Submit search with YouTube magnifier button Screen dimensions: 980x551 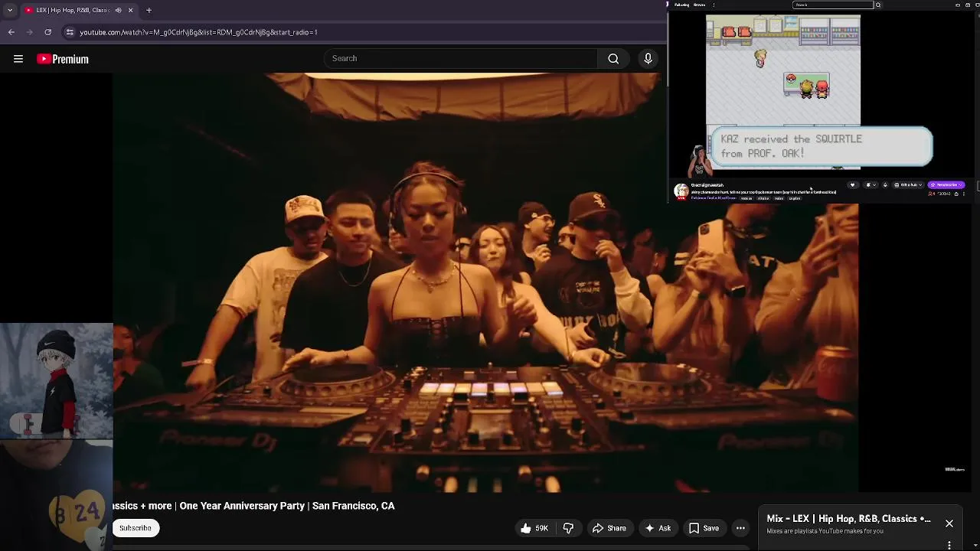click(613, 58)
